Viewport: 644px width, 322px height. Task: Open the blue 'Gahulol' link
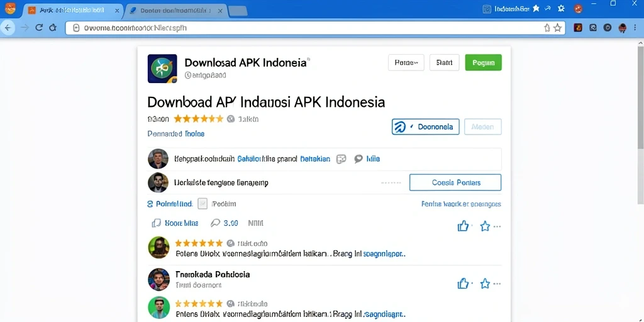[249, 158]
